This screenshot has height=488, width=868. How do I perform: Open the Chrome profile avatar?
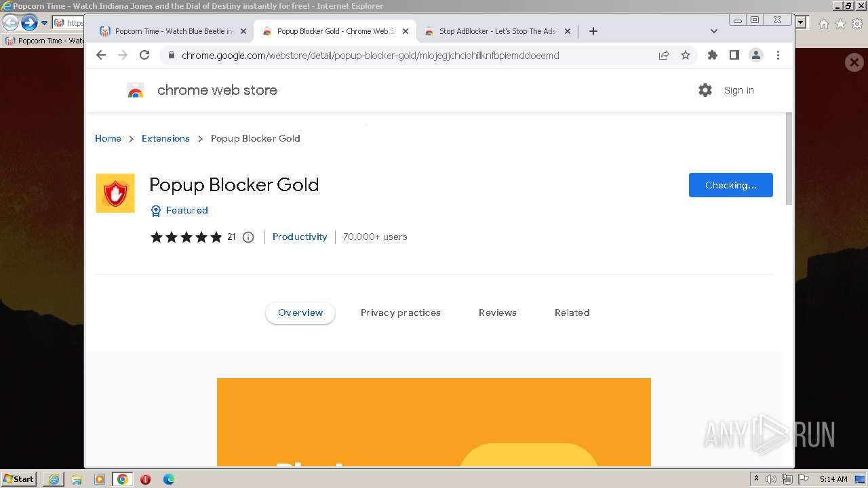tap(755, 55)
